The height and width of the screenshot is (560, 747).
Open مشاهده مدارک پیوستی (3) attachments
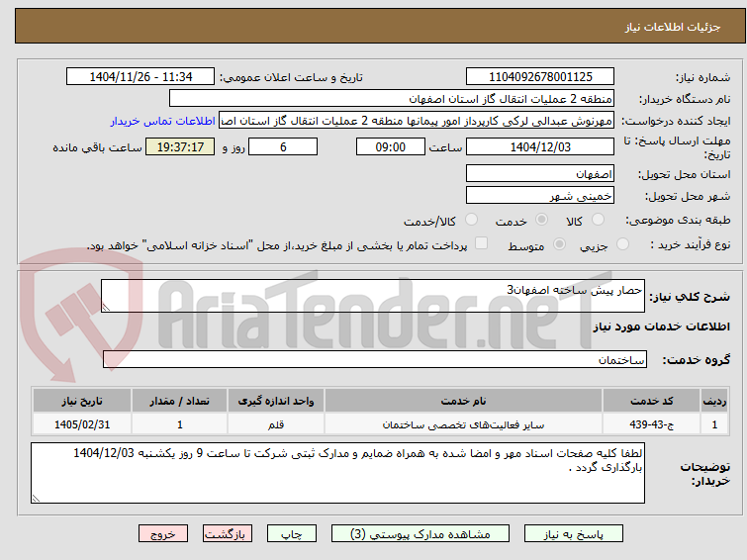[x=420, y=534]
